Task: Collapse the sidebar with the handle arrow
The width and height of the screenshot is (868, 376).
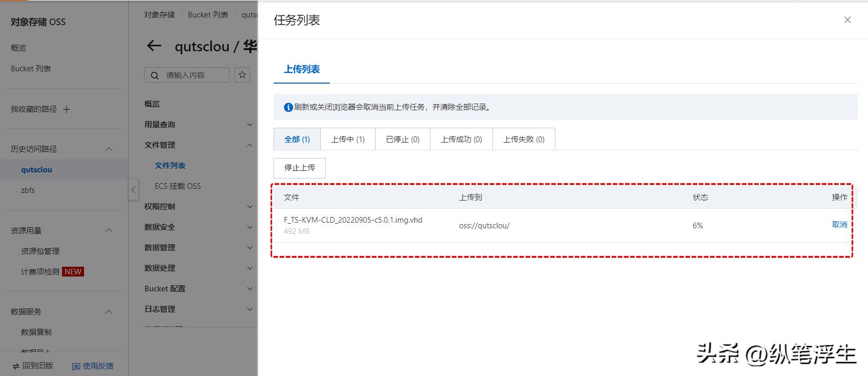Action: click(x=133, y=190)
